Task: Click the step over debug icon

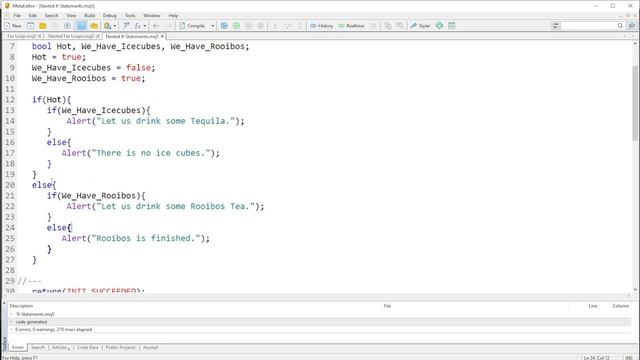Action: pyautogui.click(x=287, y=26)
